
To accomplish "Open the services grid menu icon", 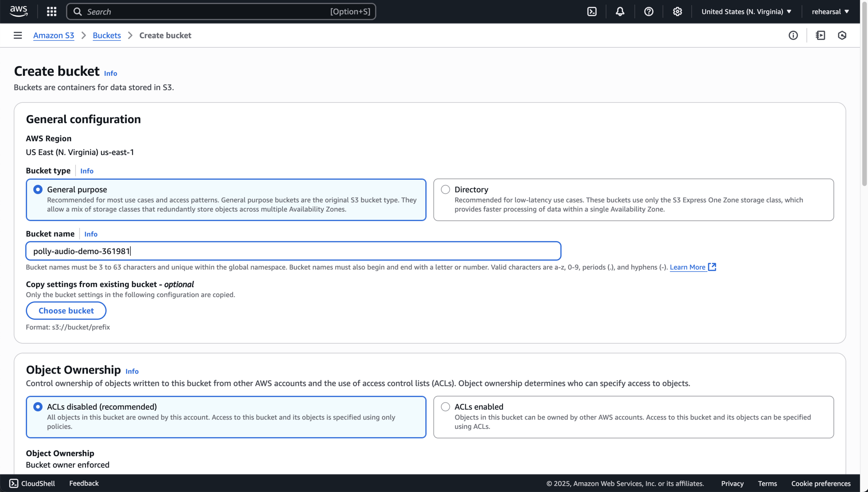I will pyautogui.click(x=51, y=12).
